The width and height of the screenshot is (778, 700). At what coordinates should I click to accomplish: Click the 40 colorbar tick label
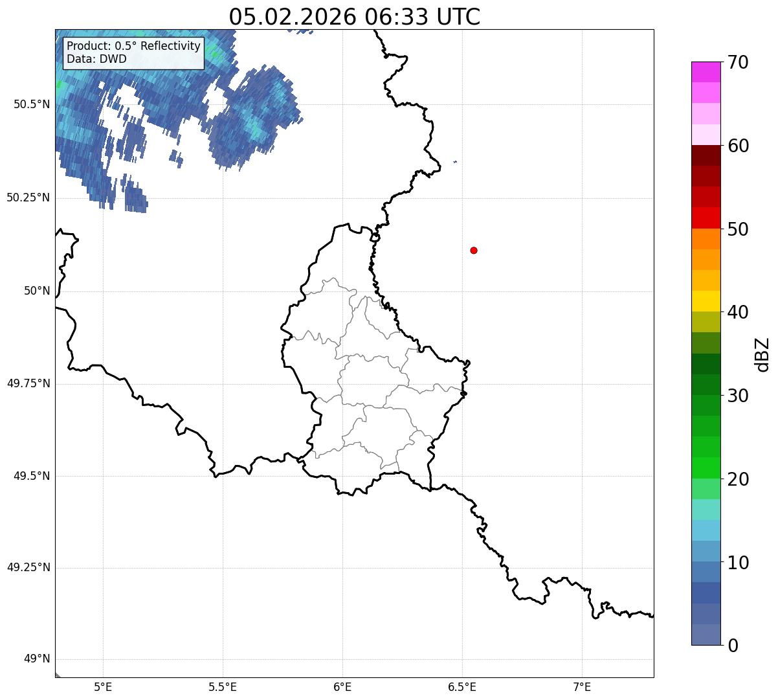coord(738,312)
